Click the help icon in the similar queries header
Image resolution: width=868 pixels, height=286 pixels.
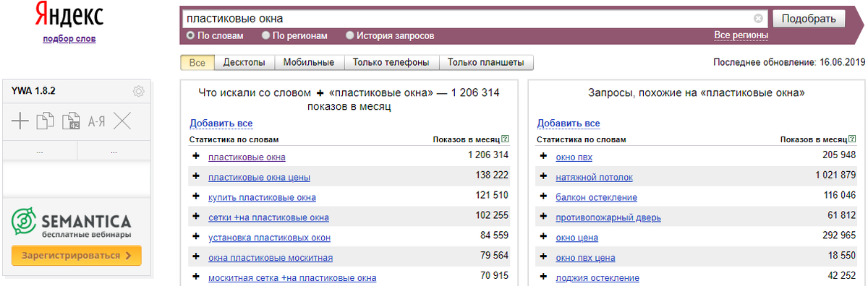click(x=853, y=139)
